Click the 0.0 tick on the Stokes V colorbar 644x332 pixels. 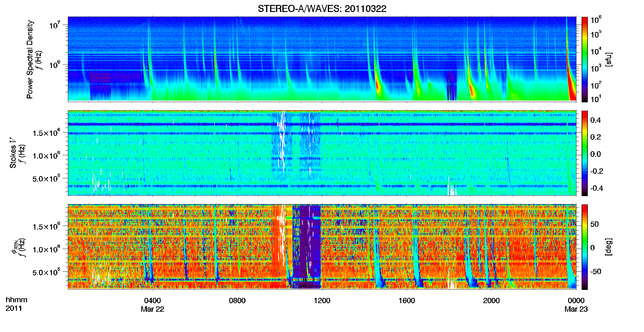595,154
